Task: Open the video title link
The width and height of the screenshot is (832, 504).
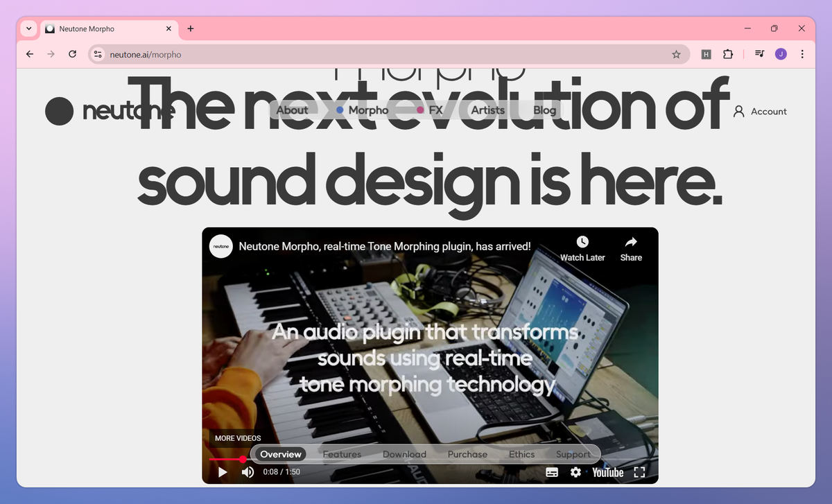Action: tap(385, 246)
